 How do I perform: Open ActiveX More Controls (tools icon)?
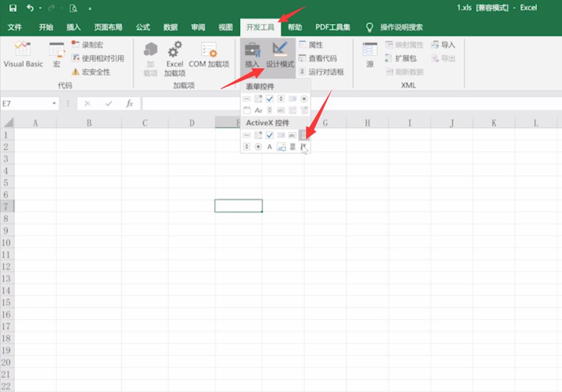(304, 147)
